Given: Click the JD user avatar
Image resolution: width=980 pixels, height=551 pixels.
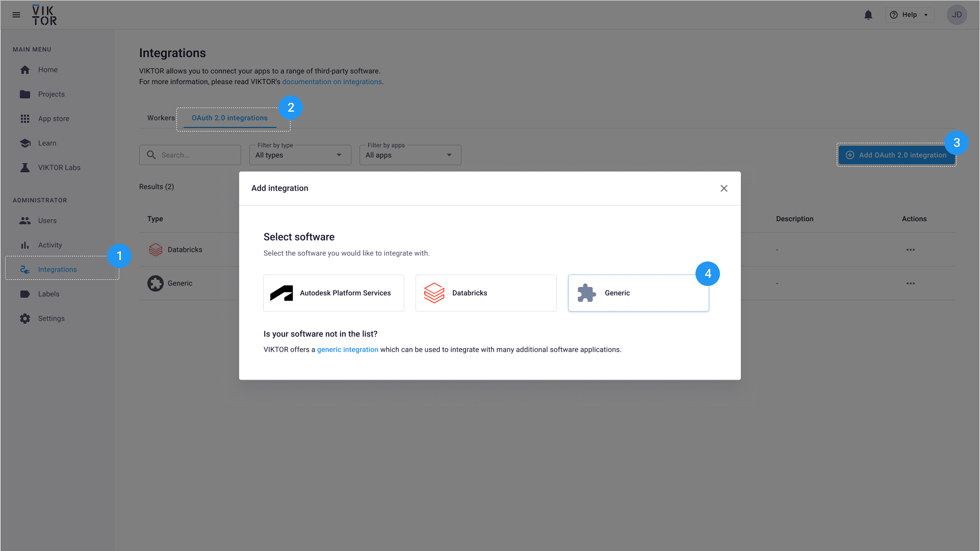Looking at the screenshot, I should 957,15.
